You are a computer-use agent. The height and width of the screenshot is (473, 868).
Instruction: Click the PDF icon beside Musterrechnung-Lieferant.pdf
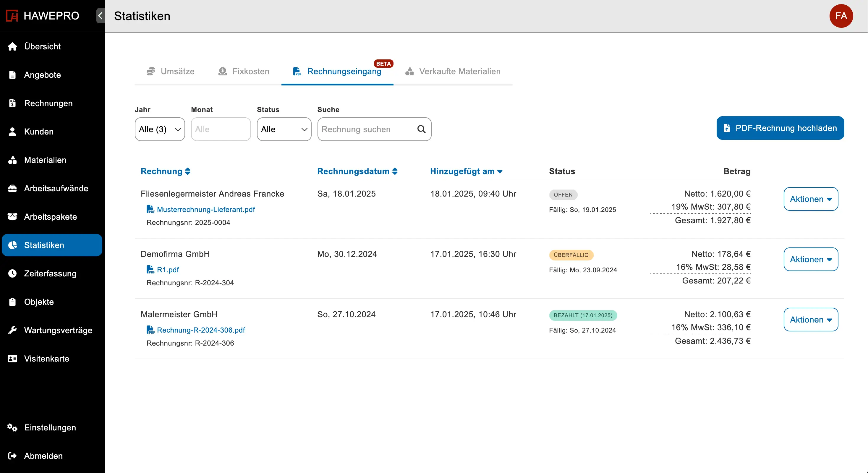[150, 209]
